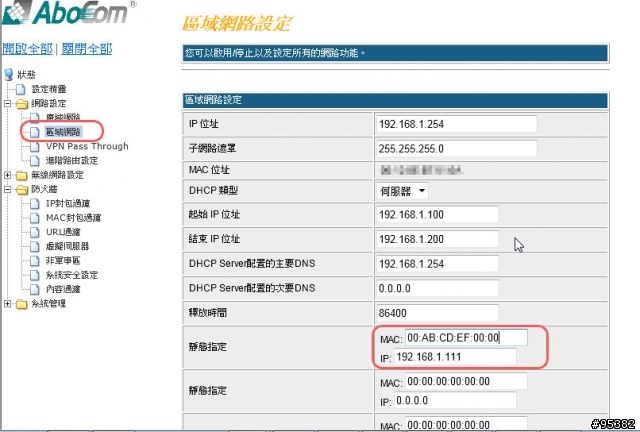640x432 pixels.
Task: Click the IP 位址 field showing 192.168.1.254
Action: pyautogui.click(x=456, y=124)
